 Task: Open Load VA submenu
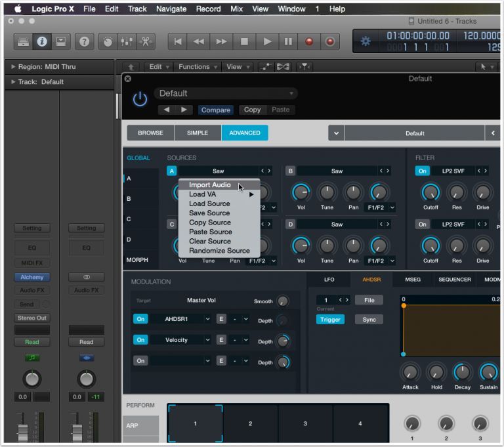(219, 194)
